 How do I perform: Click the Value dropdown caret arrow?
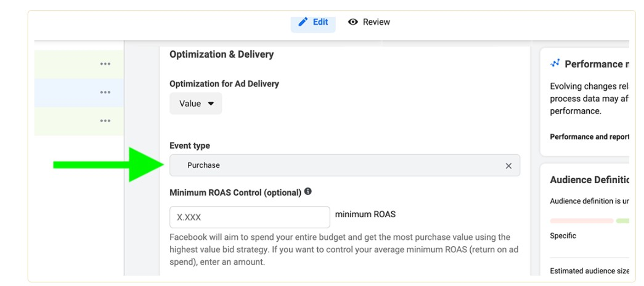point(211,103)
